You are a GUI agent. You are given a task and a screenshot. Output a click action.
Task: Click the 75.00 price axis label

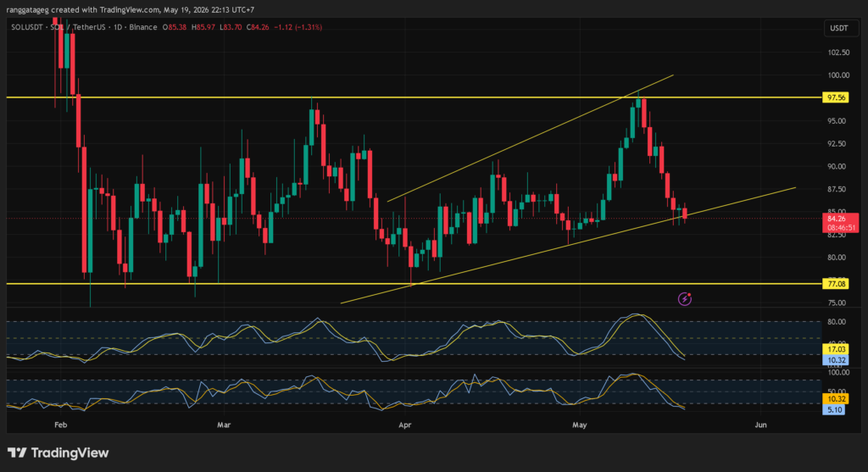tap(837, 303)
